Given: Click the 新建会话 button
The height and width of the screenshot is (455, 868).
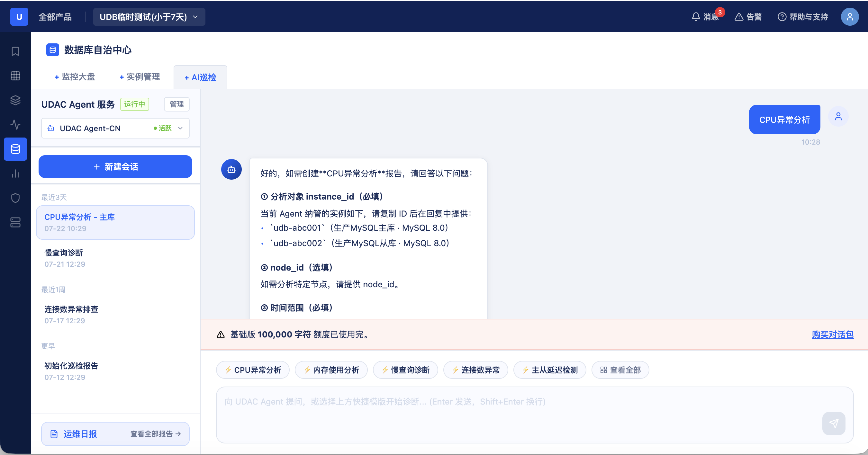Looking at the screenshot, I should tap(116, 167).
